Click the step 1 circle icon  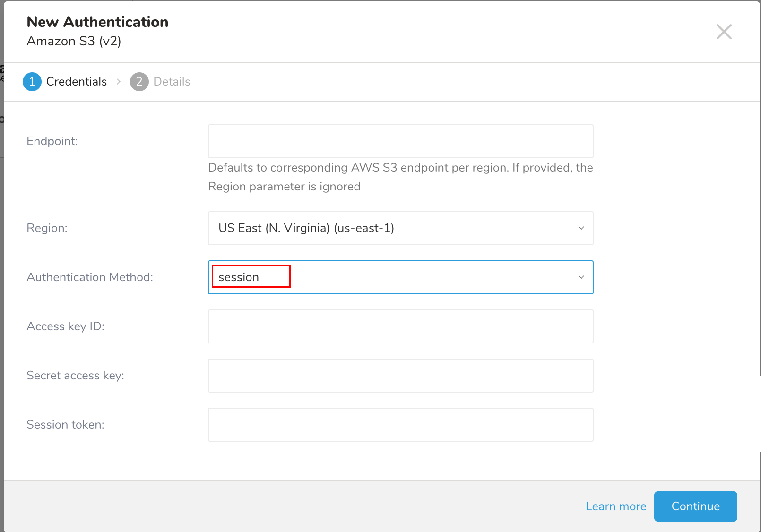tap(32, 82)
